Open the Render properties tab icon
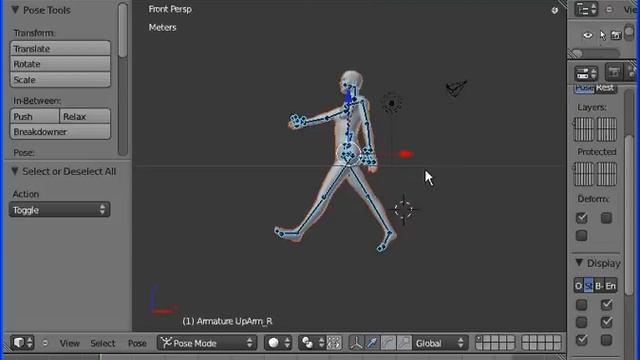 (x=614, y=73)
